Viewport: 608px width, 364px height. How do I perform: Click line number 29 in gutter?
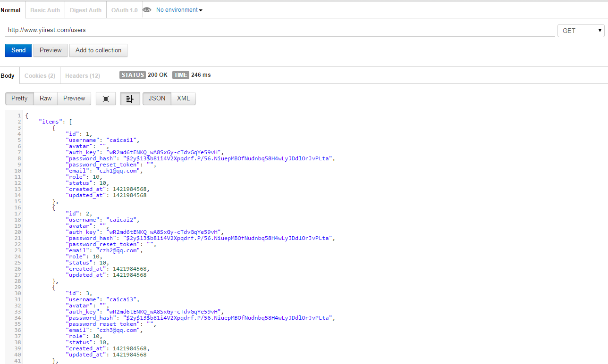point(17,287)
